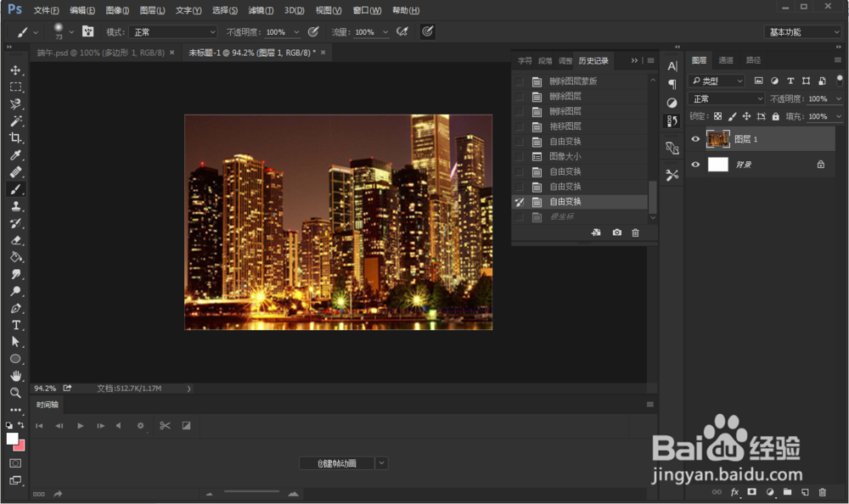Hide layer 图层 1 visibility eye
Image resolution: width=849 pixels, height=504 pixels.
point(696,139)
